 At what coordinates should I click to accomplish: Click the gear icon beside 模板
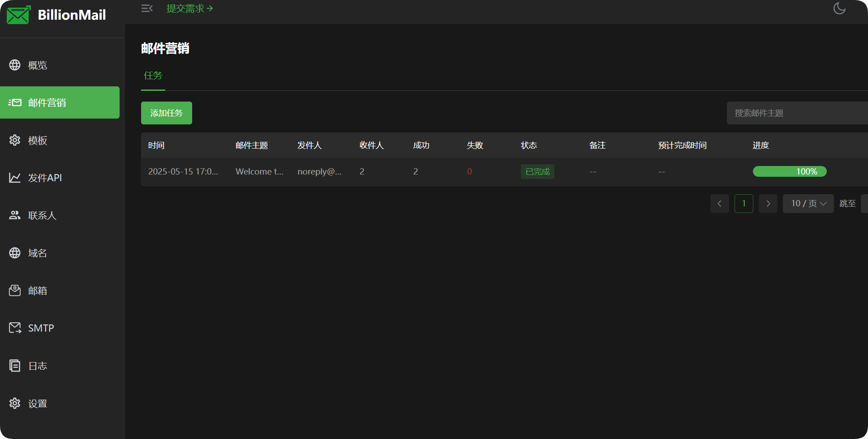coord(15,140)
